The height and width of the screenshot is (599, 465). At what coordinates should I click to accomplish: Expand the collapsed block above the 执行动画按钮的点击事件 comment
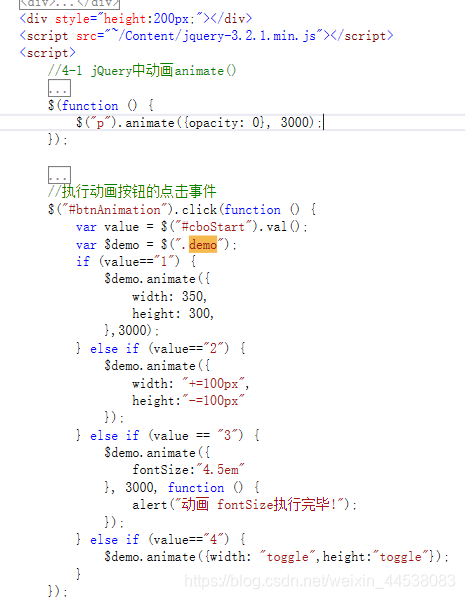click(59, 175)
